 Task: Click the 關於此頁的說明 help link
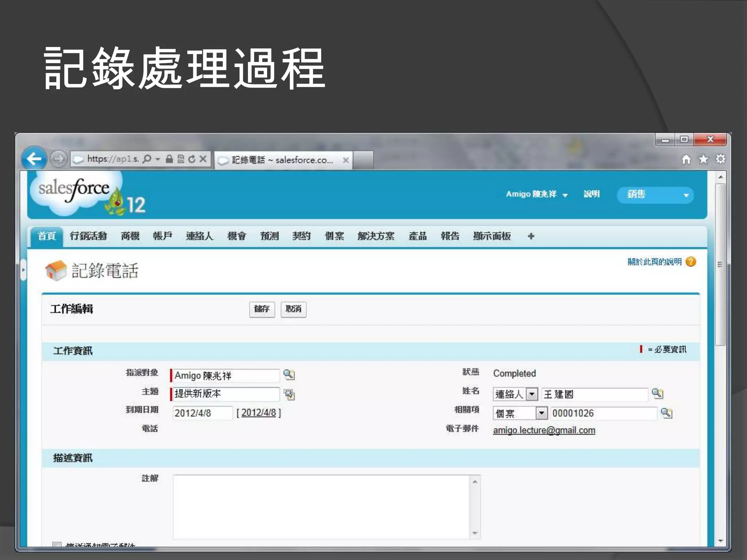coord(655,262)
